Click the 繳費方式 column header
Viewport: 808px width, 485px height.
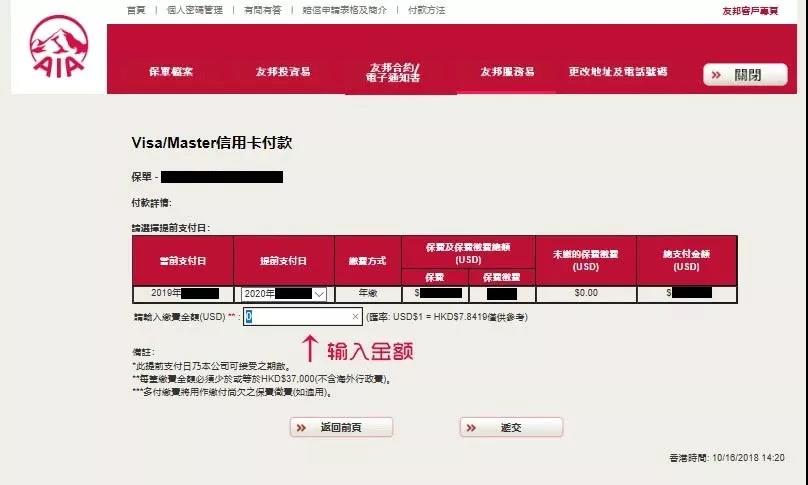pos(368,261)
